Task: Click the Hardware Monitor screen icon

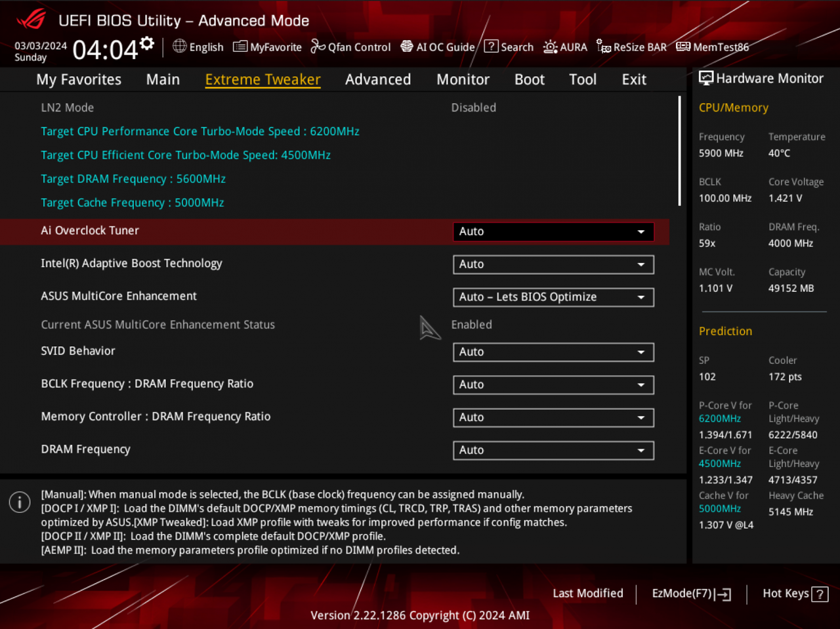Action: coord(706,78)
